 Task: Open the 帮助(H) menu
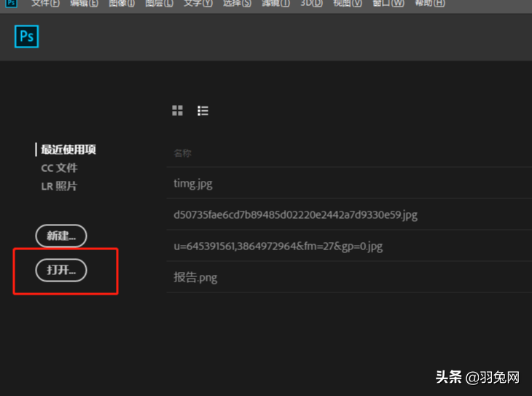430,4
